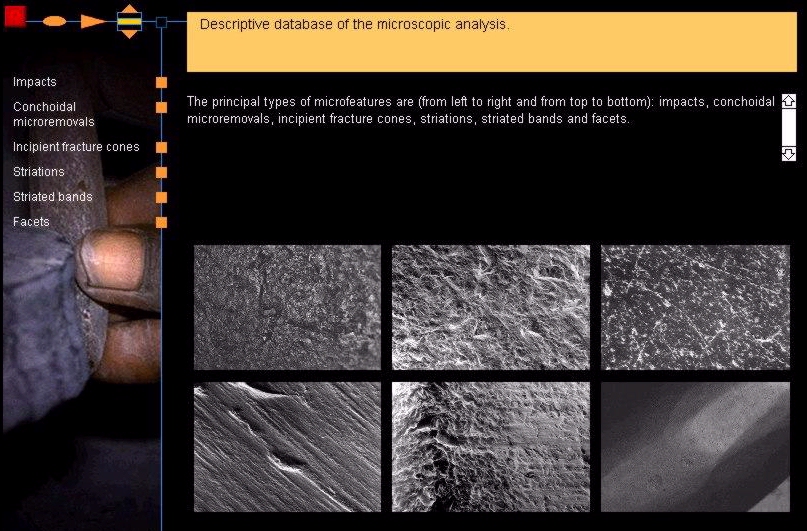
Task: Go to the Striated bands entry
Action: tap(52, 197)
